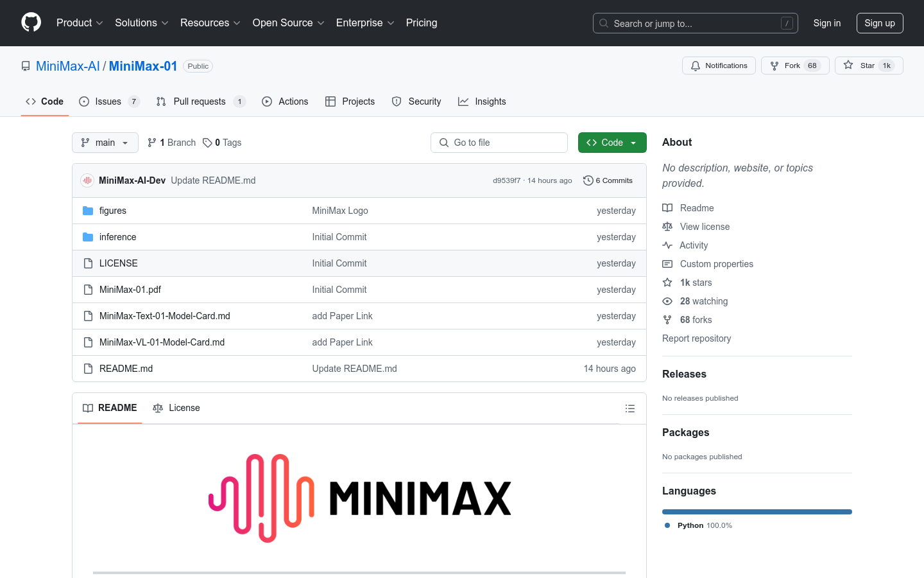
Task: Click the Python language bar
Action: tap(757, 512)
